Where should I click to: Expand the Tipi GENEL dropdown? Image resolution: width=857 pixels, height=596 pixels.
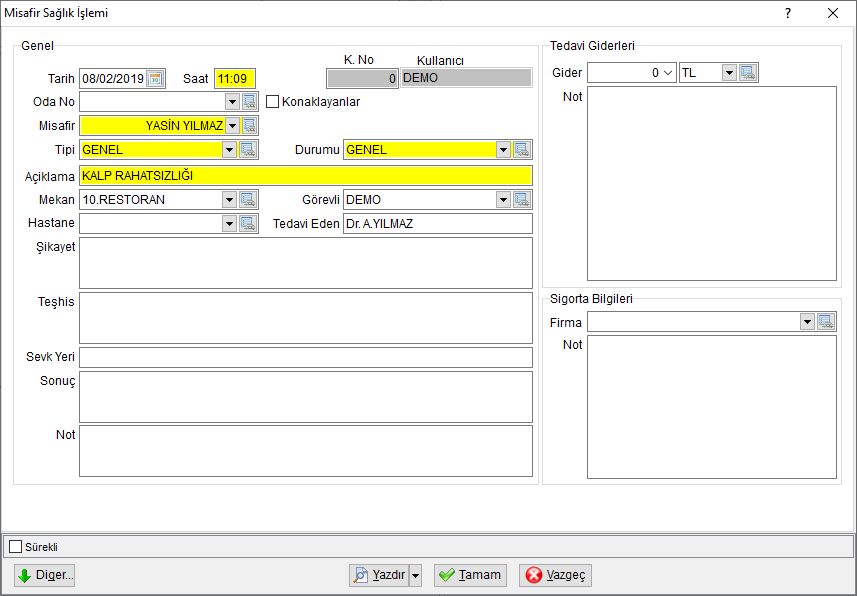230,149
